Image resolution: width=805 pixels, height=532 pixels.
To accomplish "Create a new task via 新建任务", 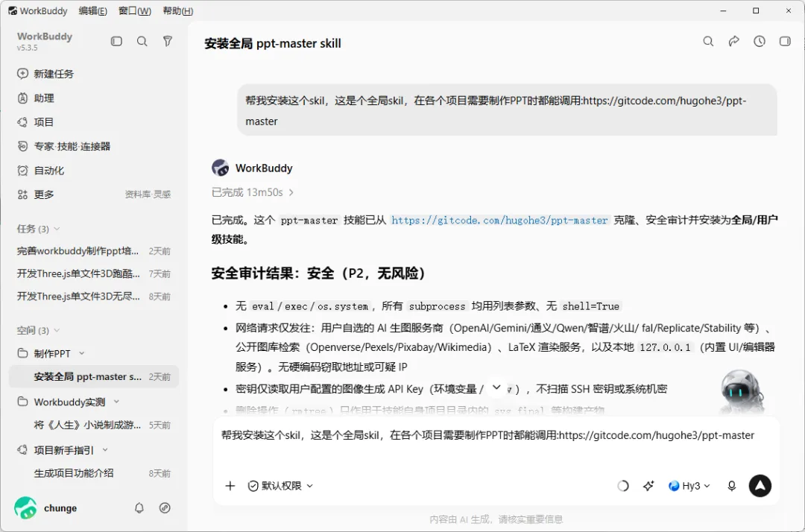I will [45, 74].
